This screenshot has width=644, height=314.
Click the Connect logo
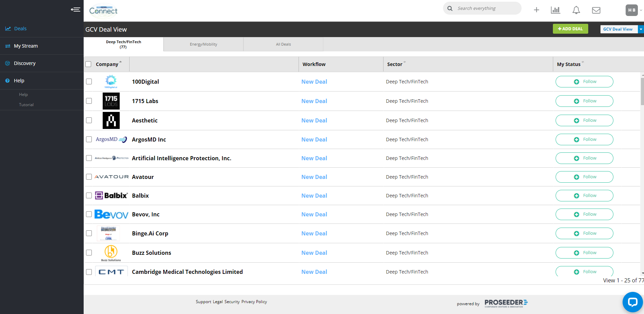click(x=103, y=11)
